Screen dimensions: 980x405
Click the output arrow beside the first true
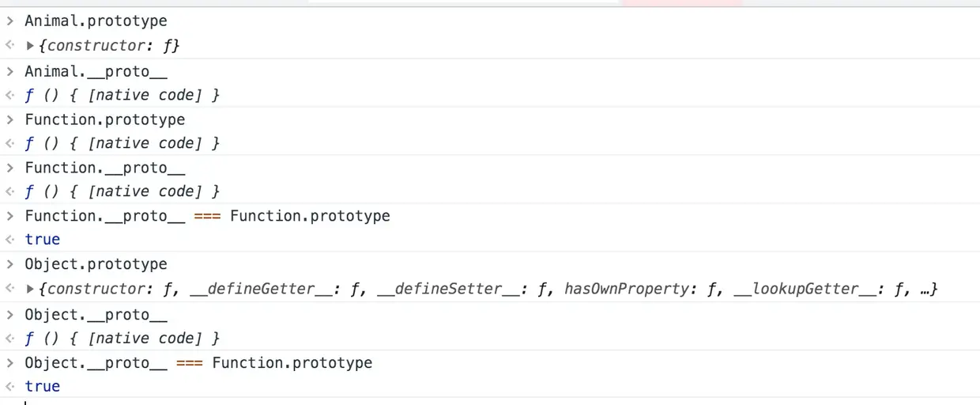[9, 239]
